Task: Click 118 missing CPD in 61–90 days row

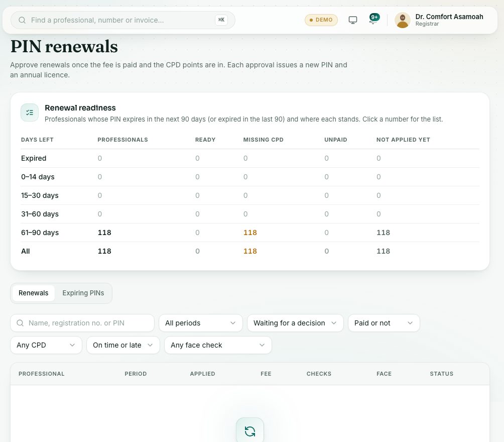Action: 250,233
